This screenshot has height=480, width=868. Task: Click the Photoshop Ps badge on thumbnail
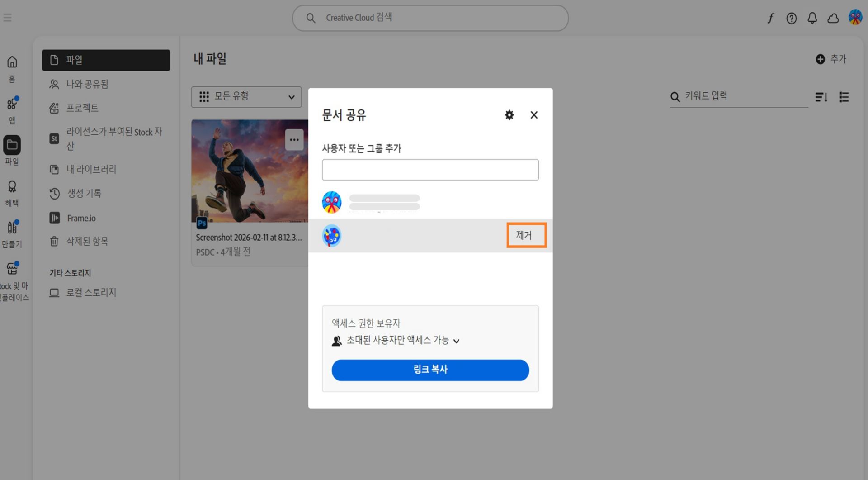(202, 223)
